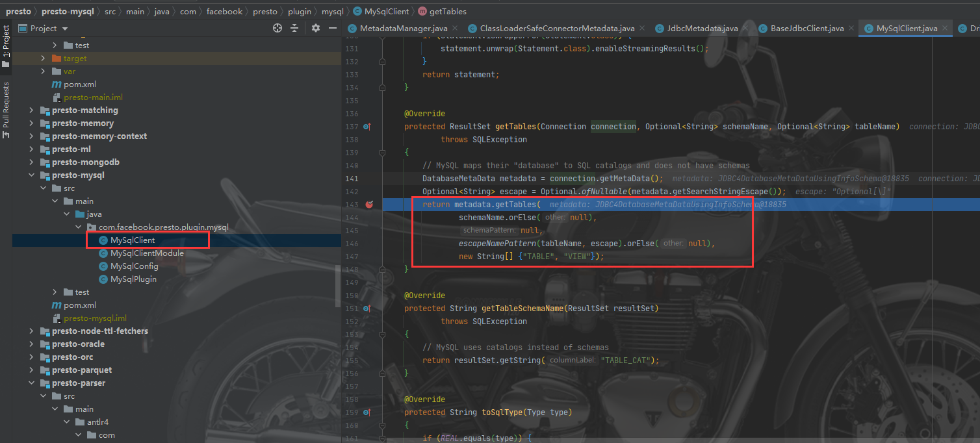Click the presto-mysql.iml file icon
Viewport: 980px width, 443px height.
(x=57, y=318)
